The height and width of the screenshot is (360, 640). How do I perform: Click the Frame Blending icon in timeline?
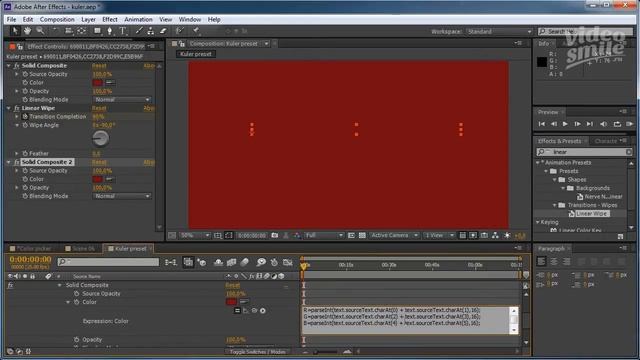[x=231, y=262]
